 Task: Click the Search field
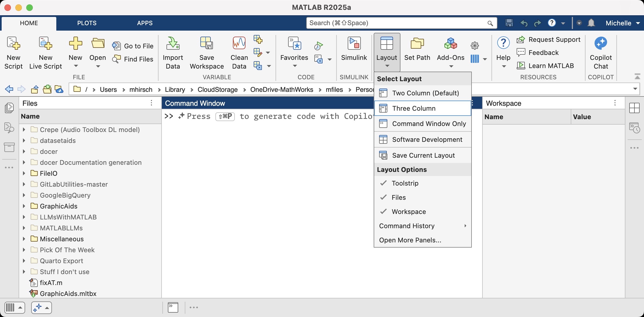[x=396, y=23]
